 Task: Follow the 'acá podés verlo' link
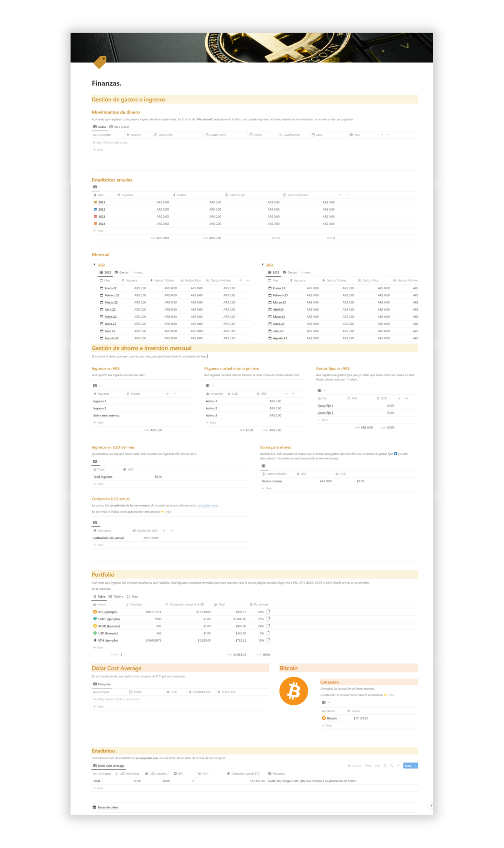208,505
